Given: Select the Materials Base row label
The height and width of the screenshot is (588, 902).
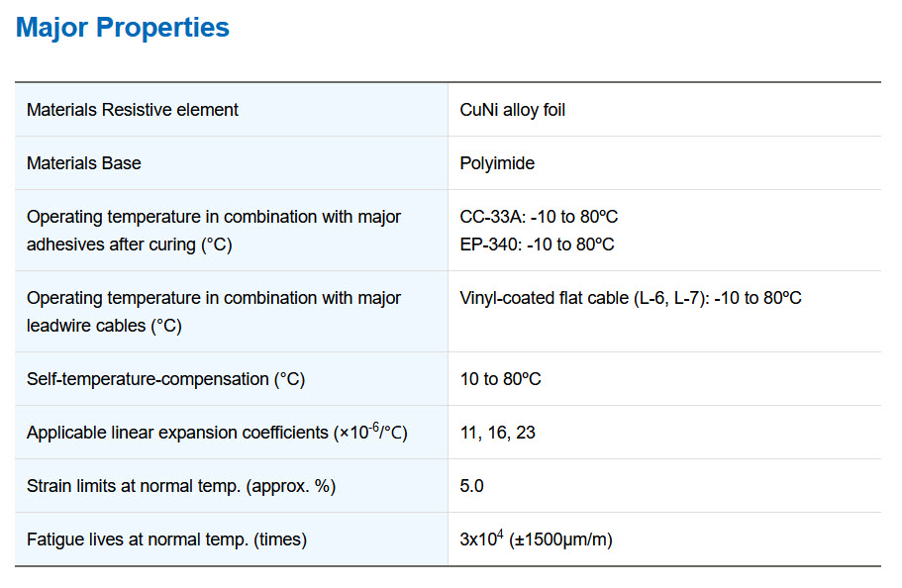Looking at the screenshot, I should tap(84, 162).
